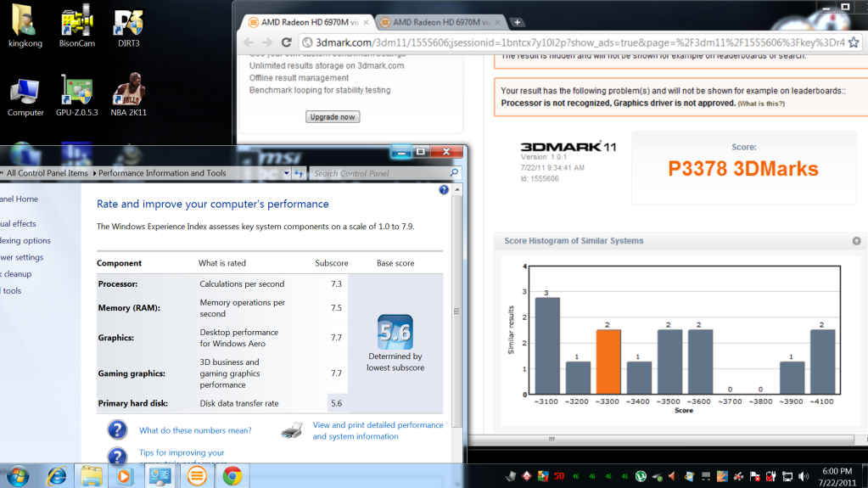Click the 3DMark 11 logo
Image resolution: width=868 pixels, height=488 pixels.
568,147
